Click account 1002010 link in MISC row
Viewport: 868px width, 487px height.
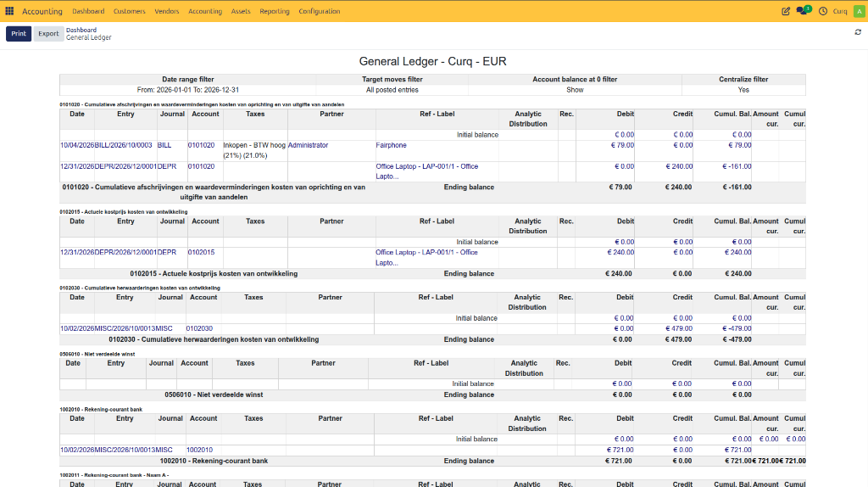[199, 450]
